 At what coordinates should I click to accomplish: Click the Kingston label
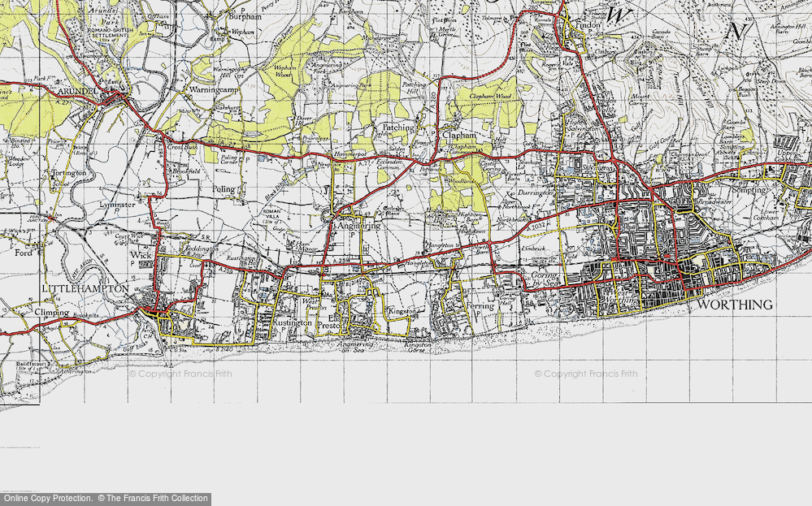[402, 311]
